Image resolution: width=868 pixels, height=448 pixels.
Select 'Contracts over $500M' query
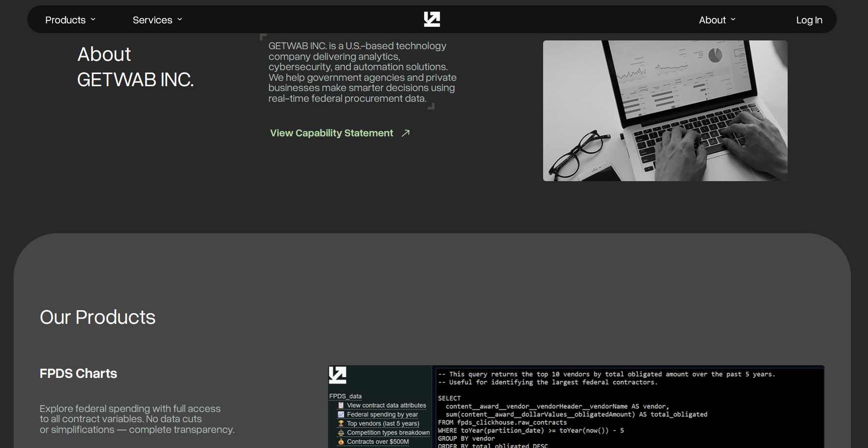(x=378, y=442)
